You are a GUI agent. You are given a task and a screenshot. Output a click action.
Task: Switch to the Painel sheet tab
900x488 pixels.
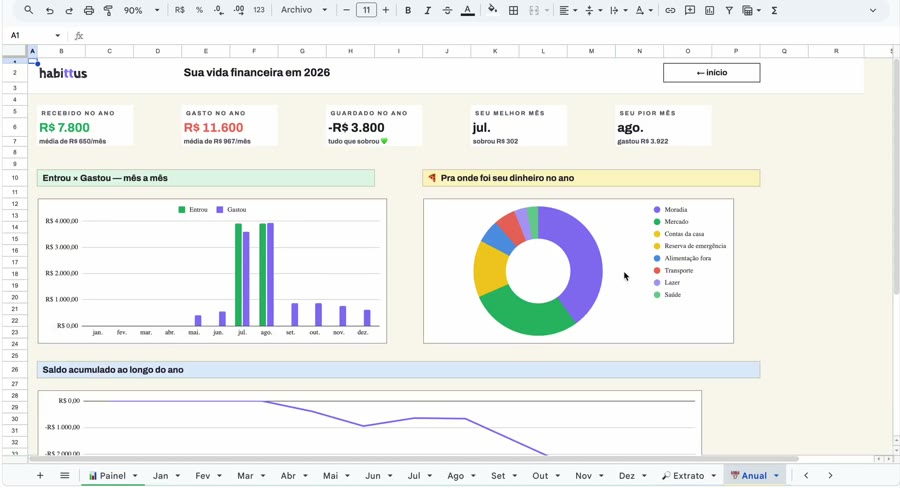[x=112, y=475]
